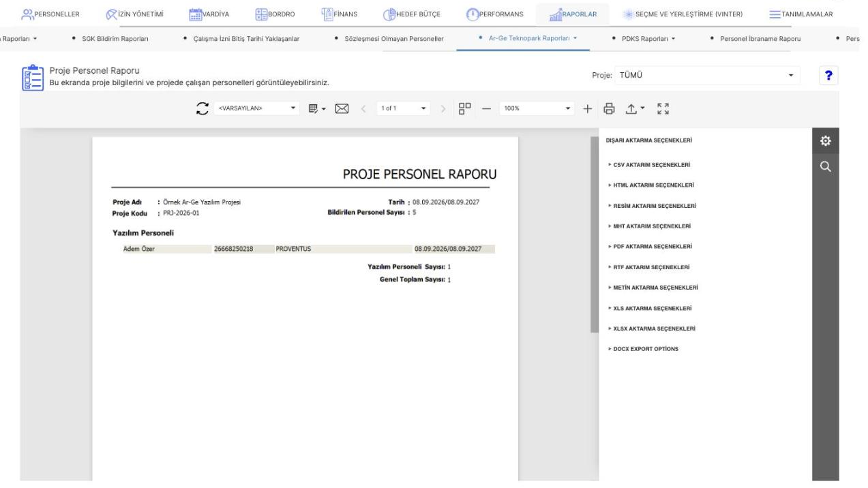The image size is (868, 488).
Task: Open SGK Bildirim Raporları tab
Action: click(x=114, y=38)
